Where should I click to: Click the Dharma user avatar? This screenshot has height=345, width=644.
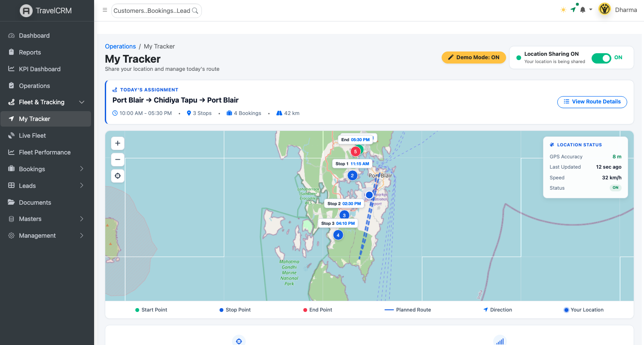(605, 9)
